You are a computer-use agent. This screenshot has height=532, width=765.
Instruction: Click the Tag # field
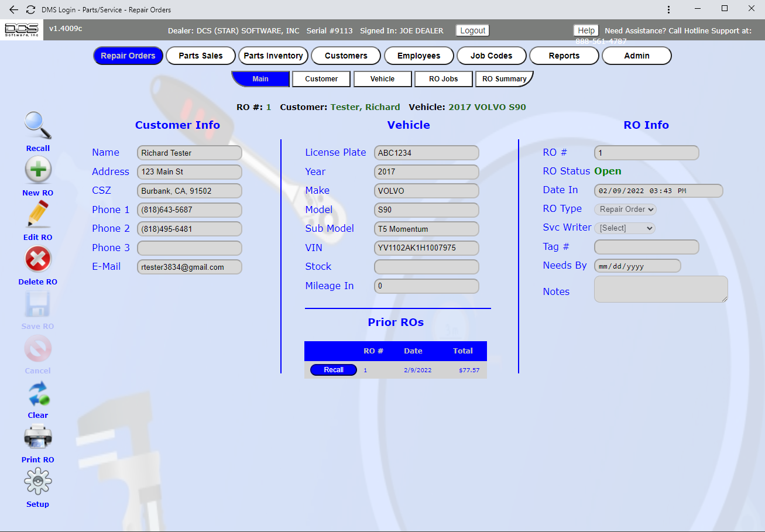(647, 247)
